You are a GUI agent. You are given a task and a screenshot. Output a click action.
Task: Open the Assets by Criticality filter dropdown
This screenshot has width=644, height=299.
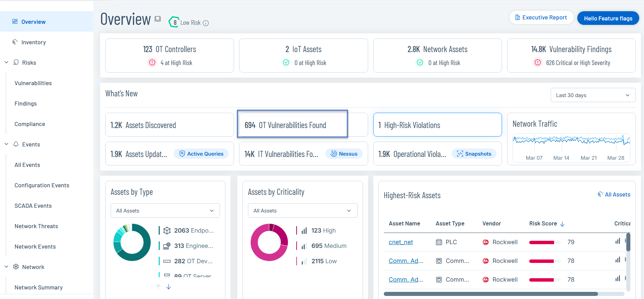pos(302,211)
